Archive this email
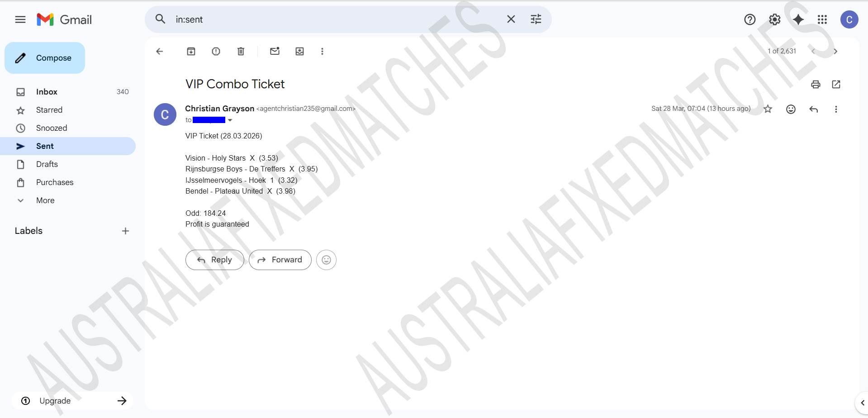The image size is (868, 418). pyautogui.click(x=191, y=51)
